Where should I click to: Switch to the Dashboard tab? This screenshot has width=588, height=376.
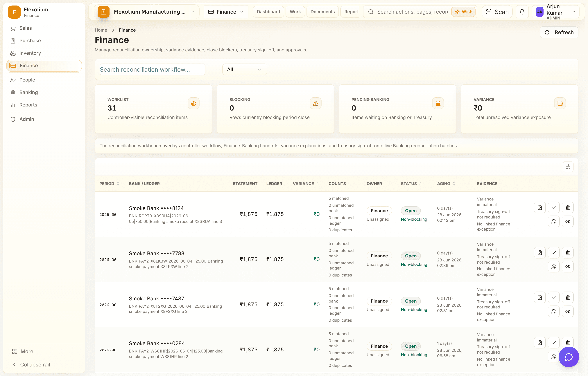pos(268,12)
